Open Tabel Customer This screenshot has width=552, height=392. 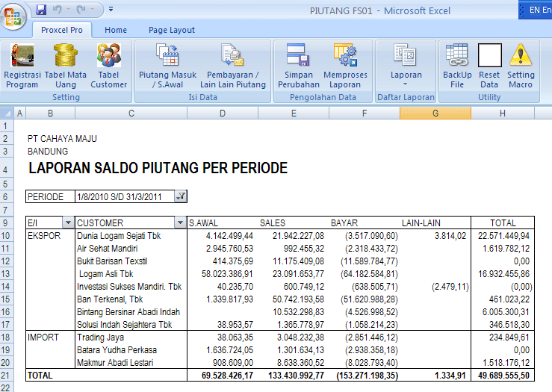pos(109,66)
